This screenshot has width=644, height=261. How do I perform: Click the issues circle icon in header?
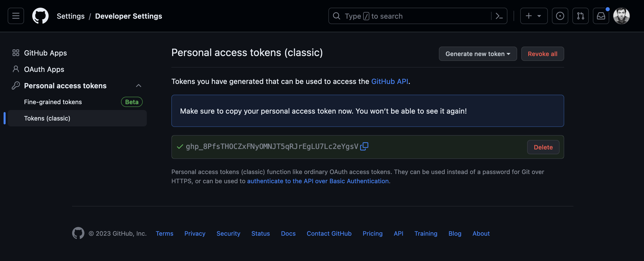(560, 16)
